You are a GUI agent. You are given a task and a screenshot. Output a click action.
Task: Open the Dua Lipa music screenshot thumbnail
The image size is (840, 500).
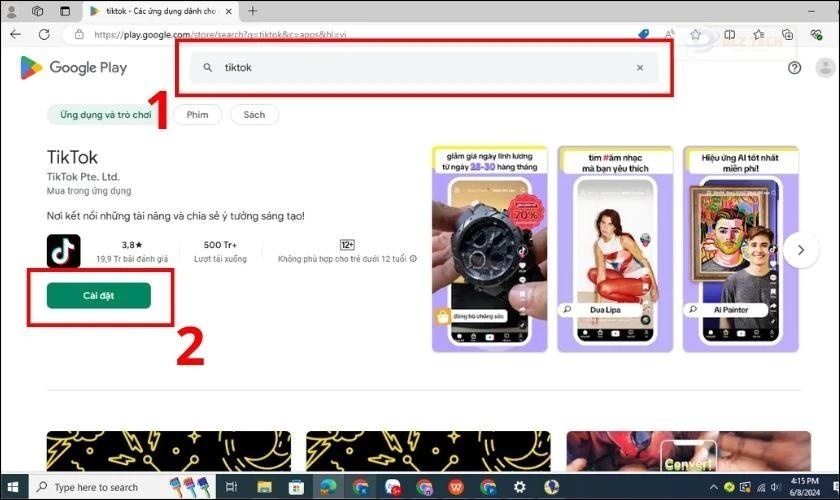click(x=615, y=249)
